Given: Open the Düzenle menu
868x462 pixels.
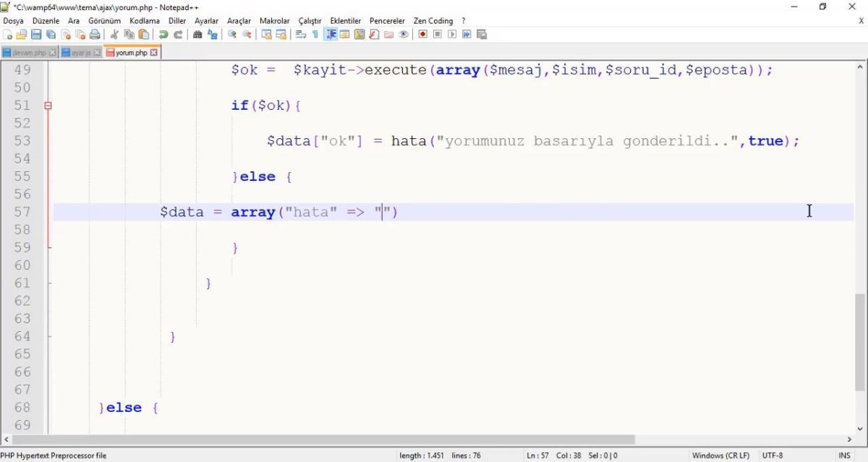Looking at the screenshot, I should [46, 21].
